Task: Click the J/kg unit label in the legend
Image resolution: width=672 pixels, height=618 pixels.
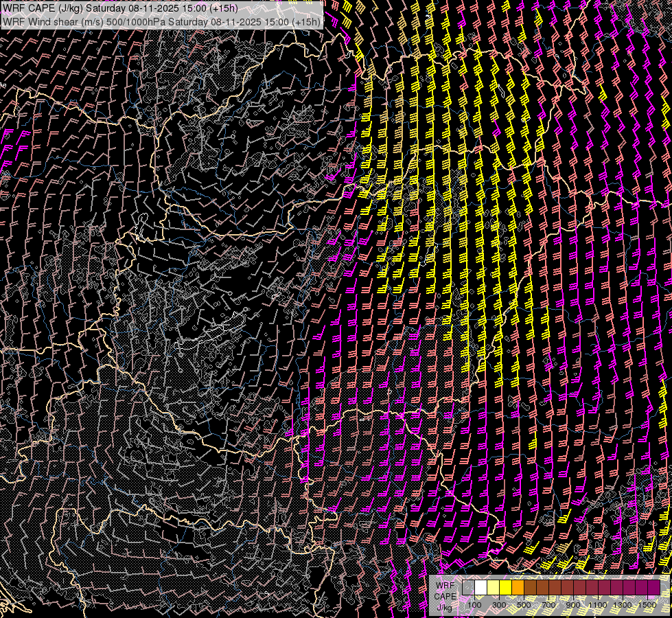Action: 445,606
